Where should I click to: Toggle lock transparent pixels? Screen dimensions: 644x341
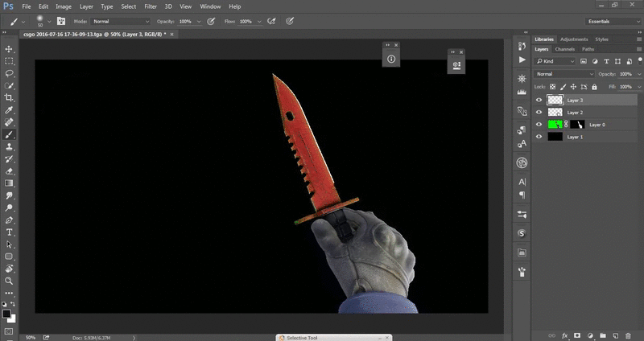[x=553, y=87]
